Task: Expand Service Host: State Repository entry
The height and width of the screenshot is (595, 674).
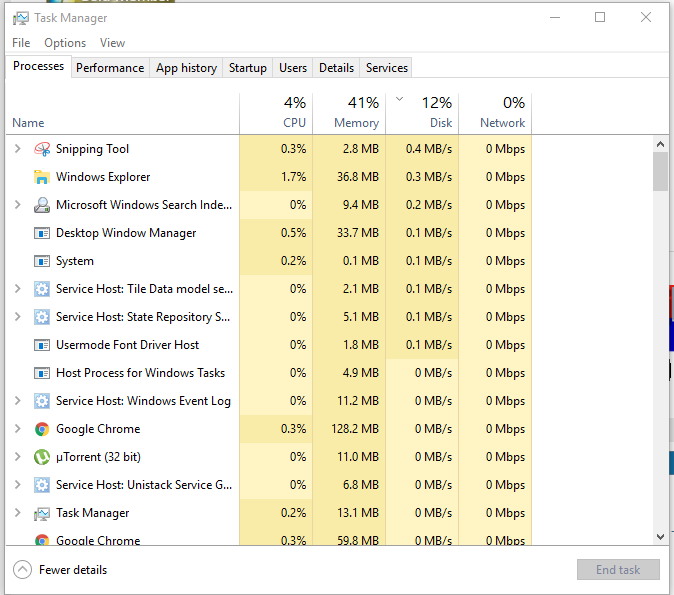Action: point(18,317)
